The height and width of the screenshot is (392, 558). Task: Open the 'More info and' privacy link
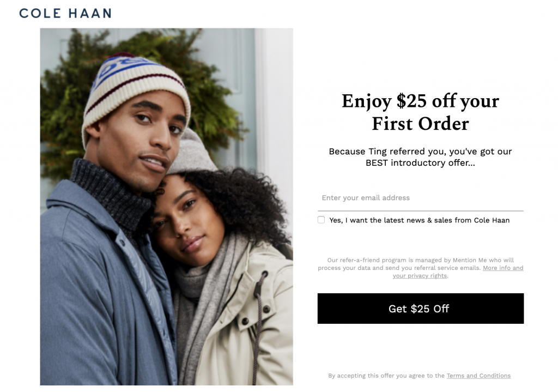click(x=503, y=268)
